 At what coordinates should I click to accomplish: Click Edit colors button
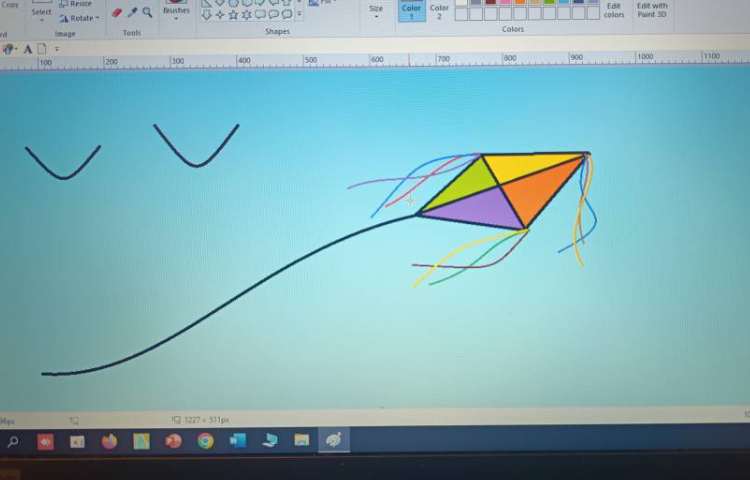click(x=614, y=10)
